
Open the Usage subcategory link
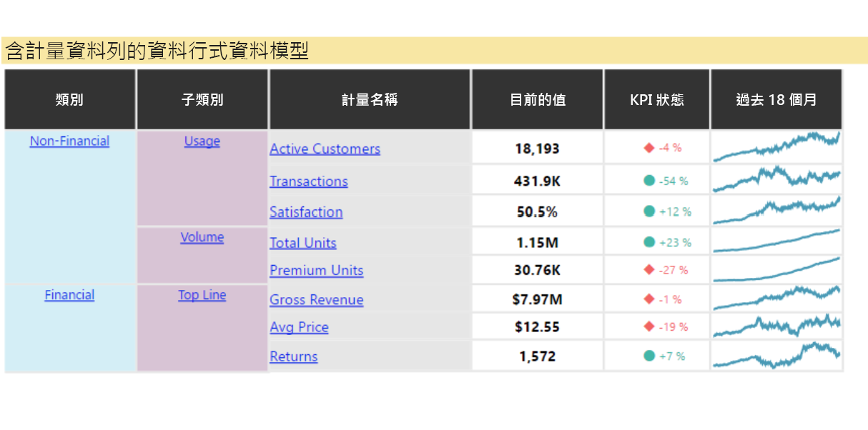tap(202, 141)
